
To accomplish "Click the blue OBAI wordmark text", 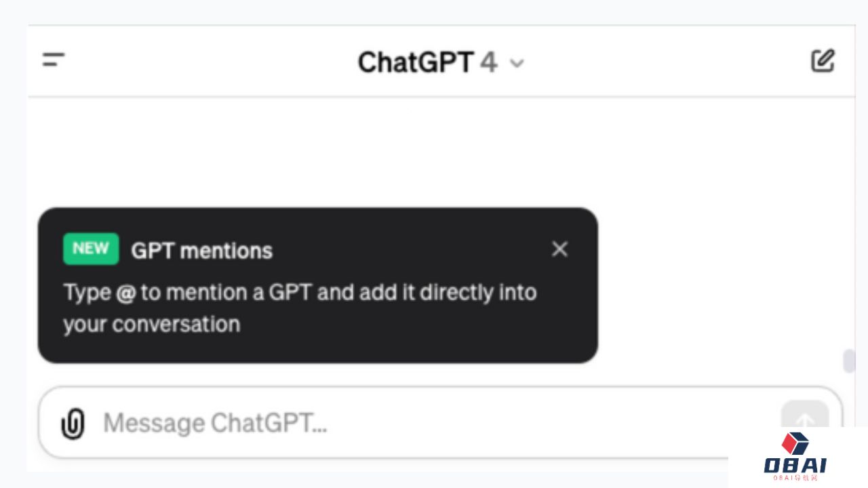I will [795, 466].
